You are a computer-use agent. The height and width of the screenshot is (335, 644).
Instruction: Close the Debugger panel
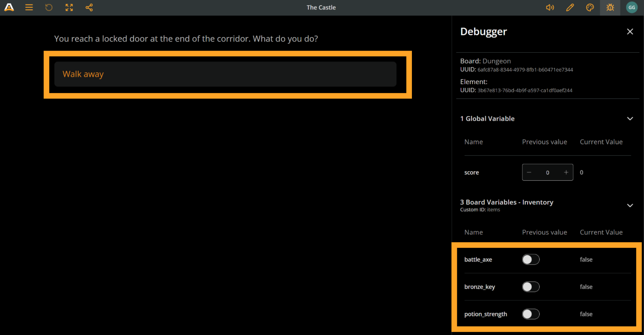(630, 31)
